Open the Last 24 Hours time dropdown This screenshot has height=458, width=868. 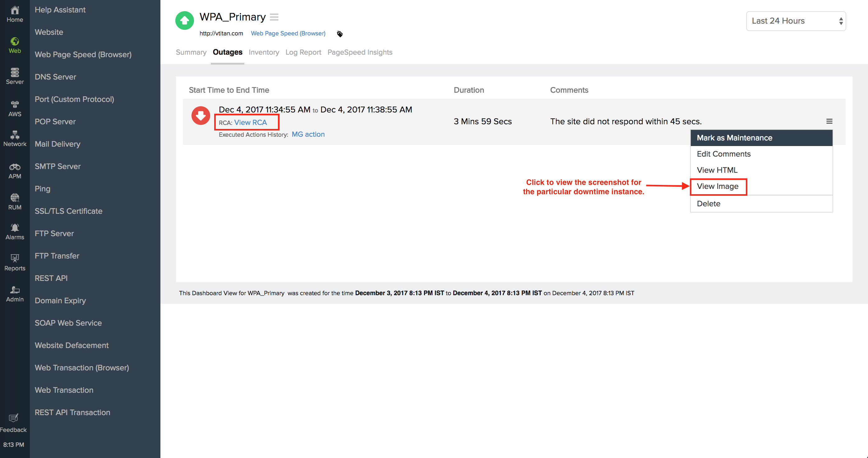point(796,21)
